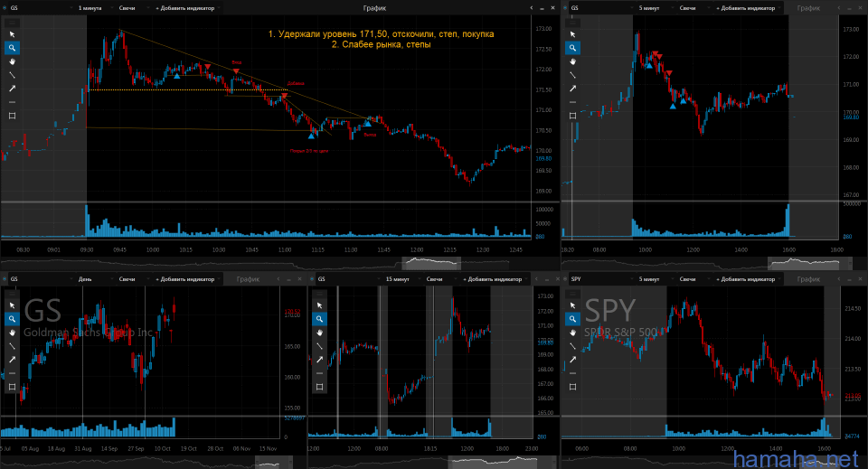Click the navigator range slider under GS 15-minute chart
Viewport: 868px width, 469px height.
point(502,461)
